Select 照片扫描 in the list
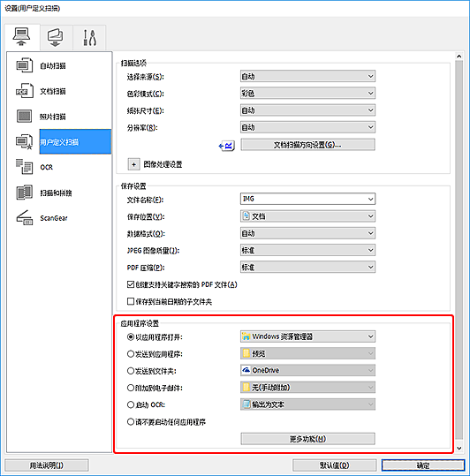470x476 pixels. coord(53,117)
